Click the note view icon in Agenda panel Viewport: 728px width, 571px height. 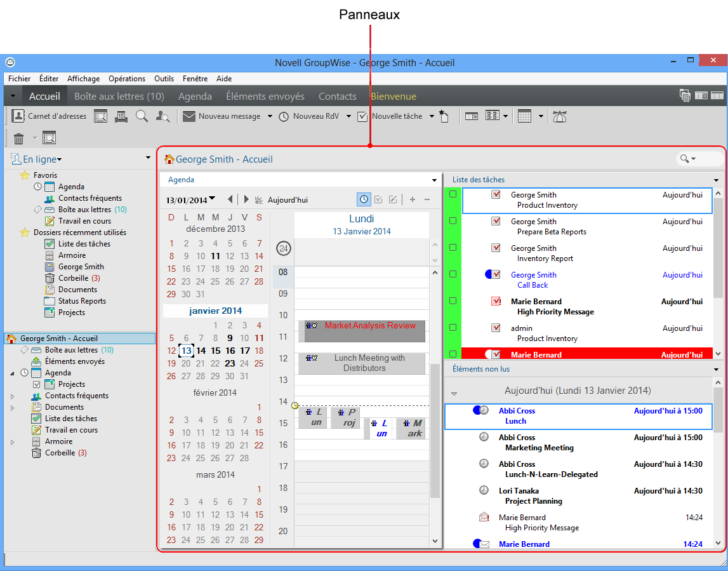point(393,199)
